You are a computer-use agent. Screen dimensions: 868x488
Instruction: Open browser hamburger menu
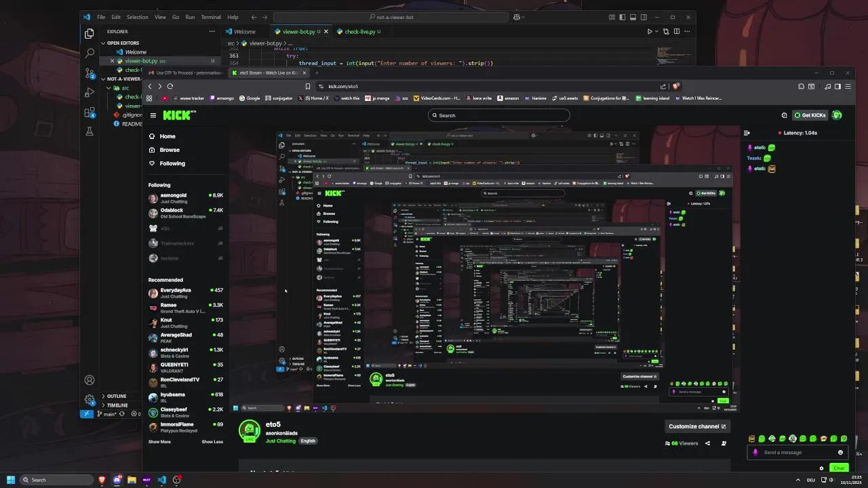point(848,86)
